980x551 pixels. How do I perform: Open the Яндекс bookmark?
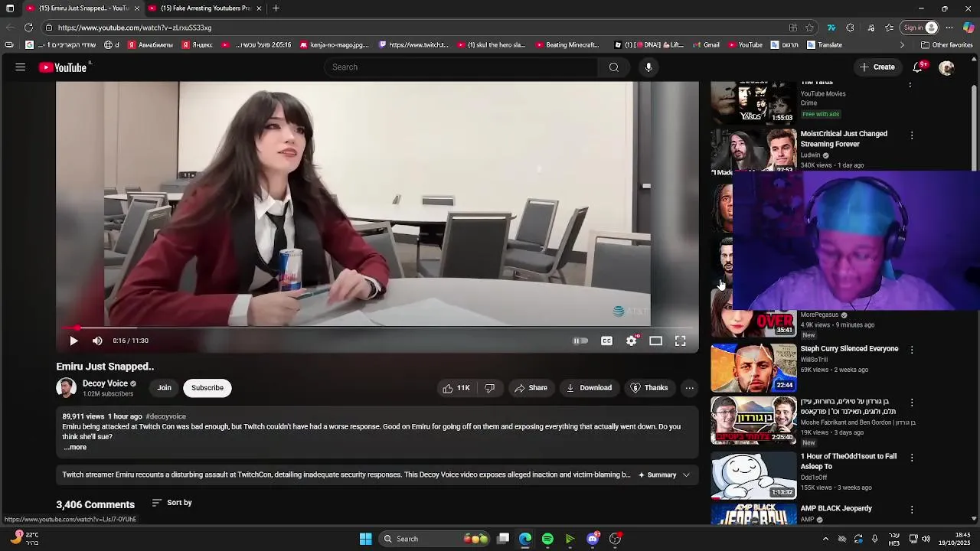198,45
